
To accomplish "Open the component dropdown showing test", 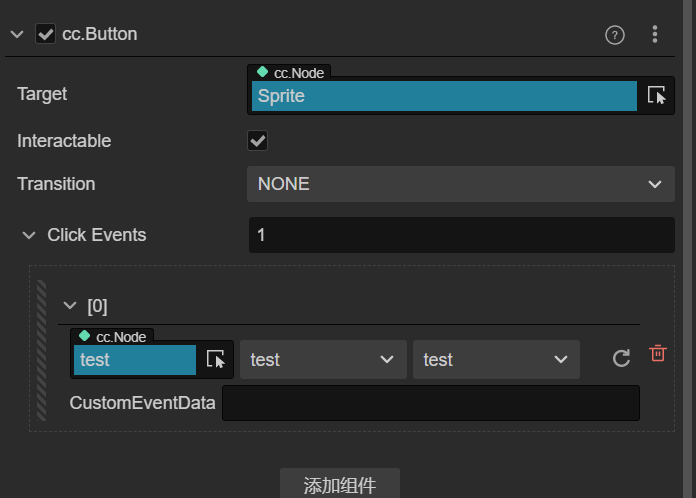I will pyautogui.click(x=323, y=360).
